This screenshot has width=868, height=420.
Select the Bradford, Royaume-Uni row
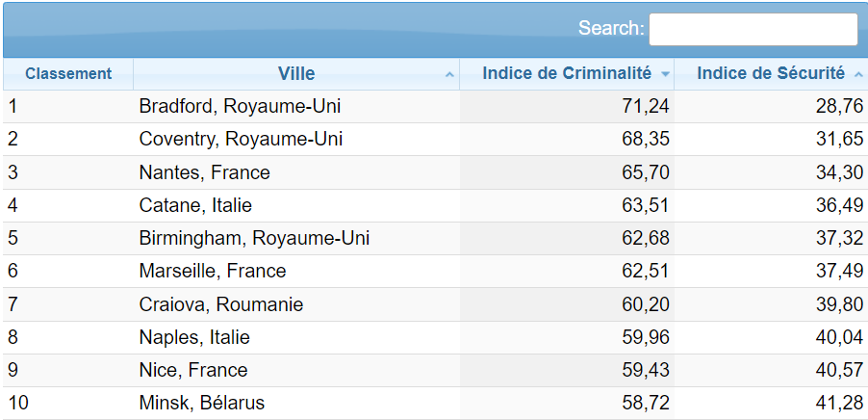point(240,106)
